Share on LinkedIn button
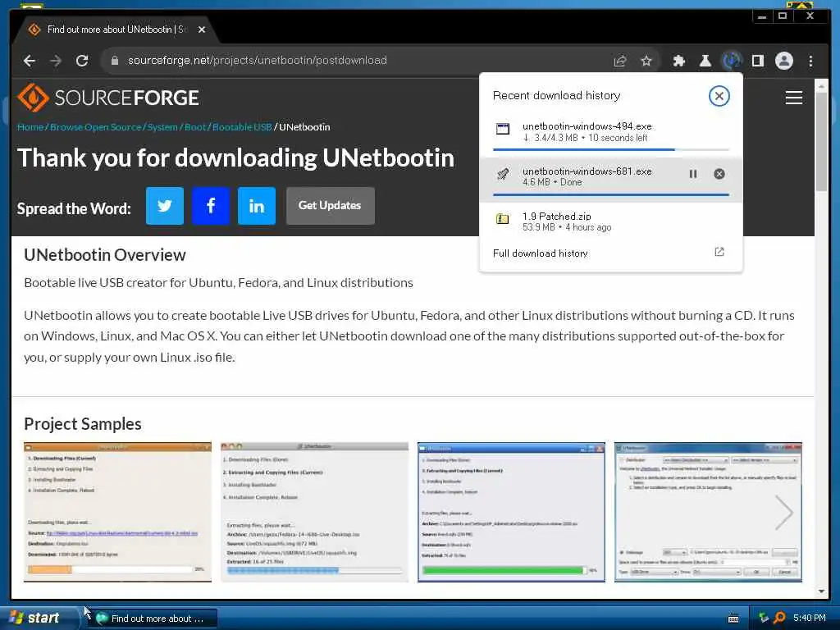The image size is (840, 630). 257,206
